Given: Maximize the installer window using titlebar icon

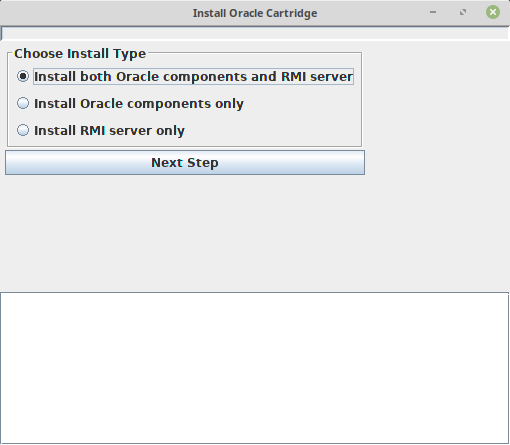Looking at the screenshot, I should pos(463,12).
